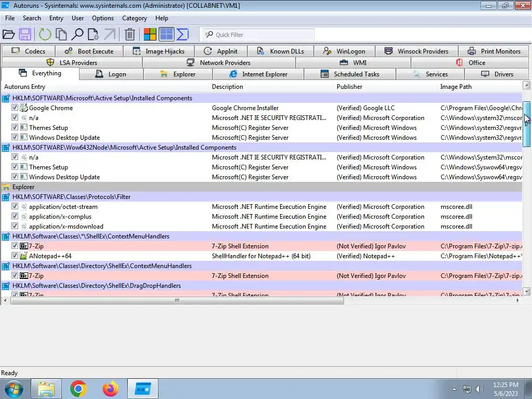Image resolution: width=532 pixels, height=399 pixels.
Task: Click the horizontal scrollbar thumb
Action: [177, 300]
